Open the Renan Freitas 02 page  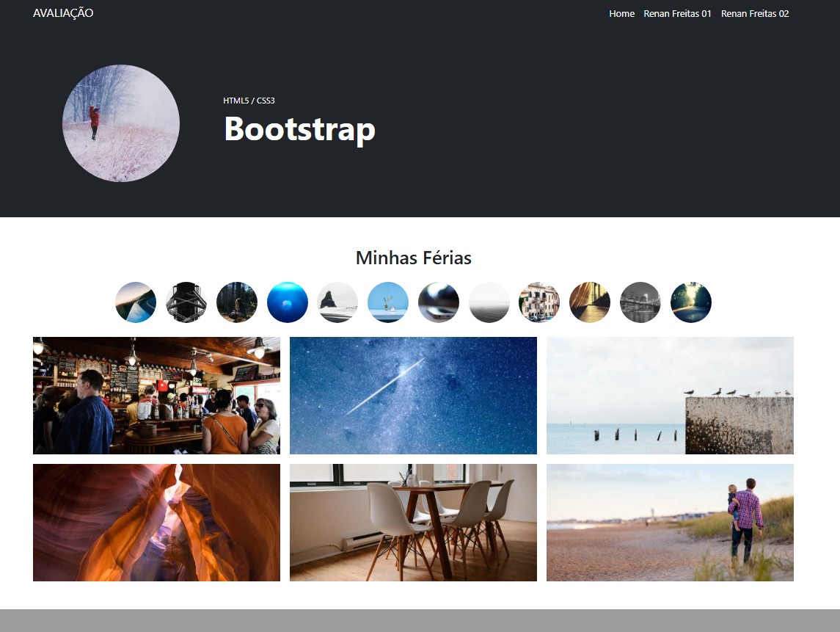755,13
